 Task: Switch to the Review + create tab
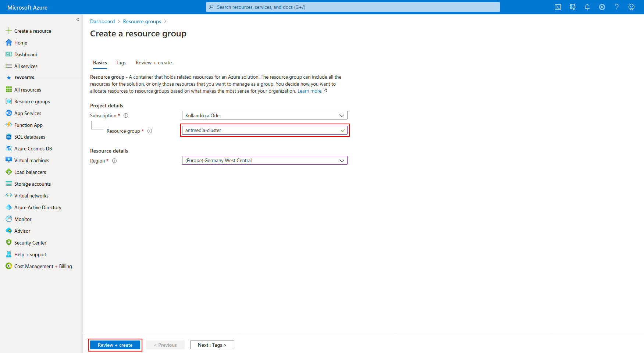click(x=154, y=63)
